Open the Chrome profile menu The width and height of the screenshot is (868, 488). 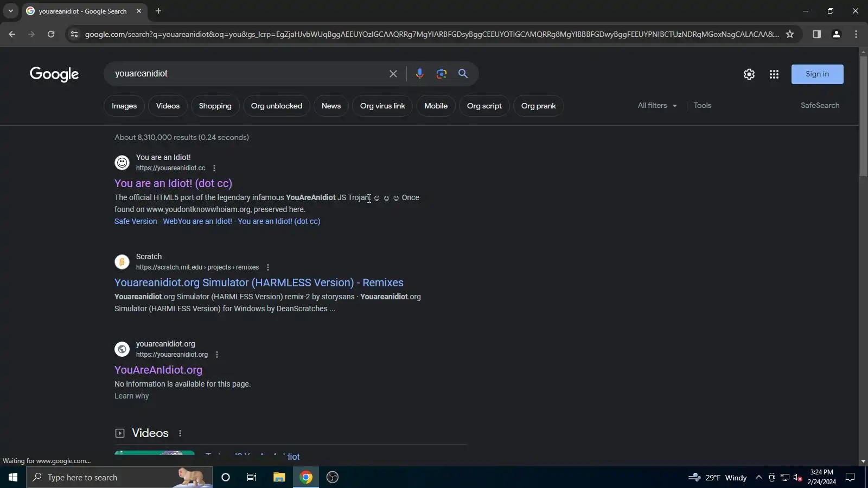tap(837, 34)
